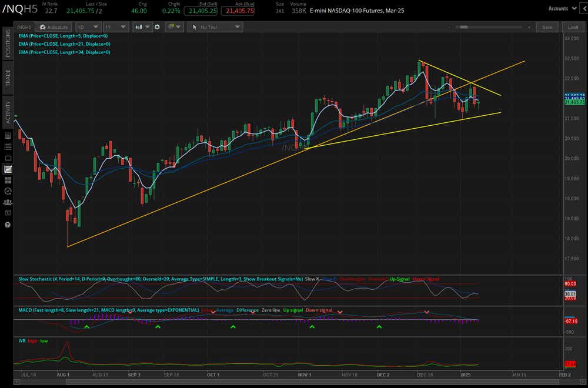Open the No Tool drawing tools dropdown
Screen dimensions: 588x388
click(x=215, y=26)
